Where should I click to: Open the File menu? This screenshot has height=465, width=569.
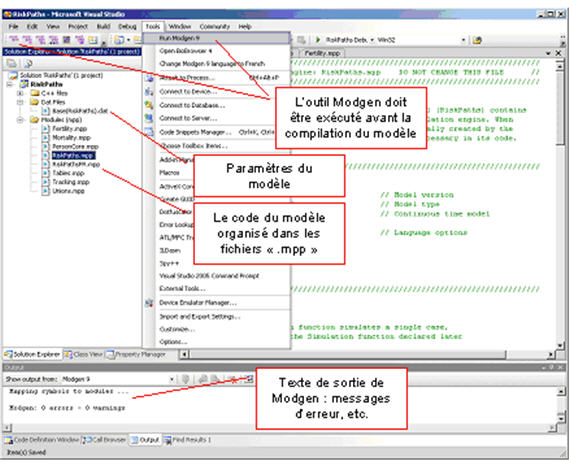13,26
